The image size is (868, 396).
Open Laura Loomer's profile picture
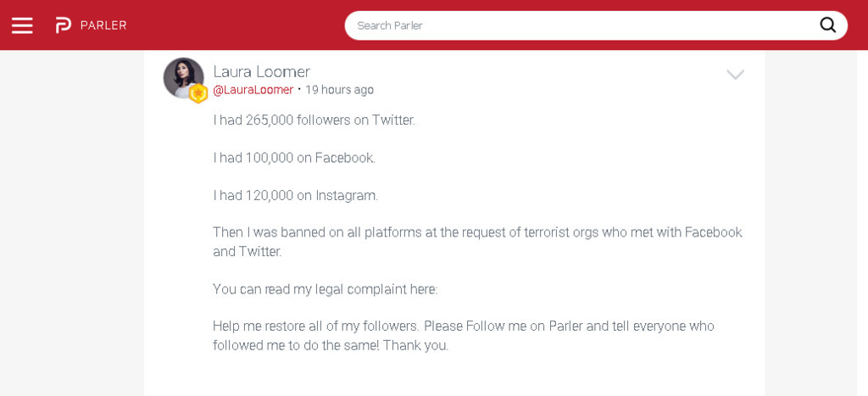click(x=181, y=76)
